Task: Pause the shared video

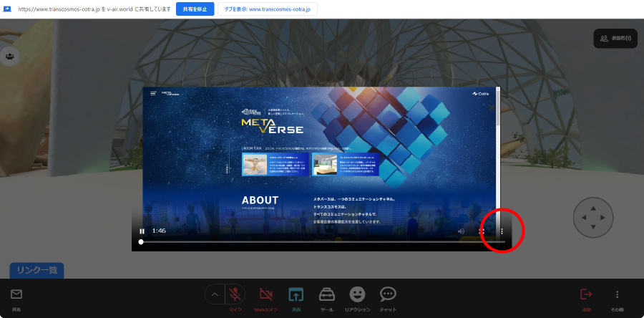Action: click(x=142, y=231)
